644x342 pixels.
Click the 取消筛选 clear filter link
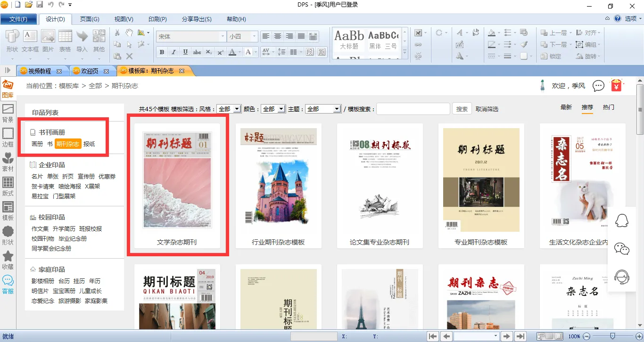tap(487, 109)
